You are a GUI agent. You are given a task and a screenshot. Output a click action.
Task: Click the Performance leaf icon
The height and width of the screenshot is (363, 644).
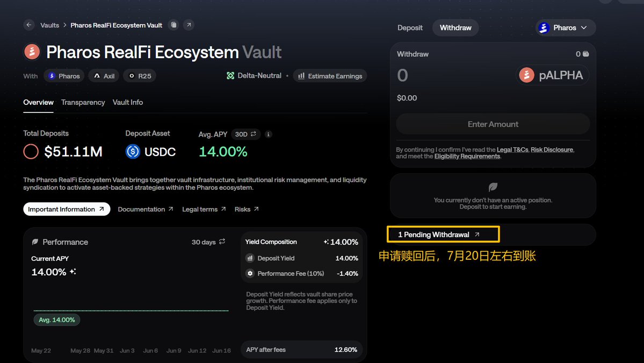(35, 242)
